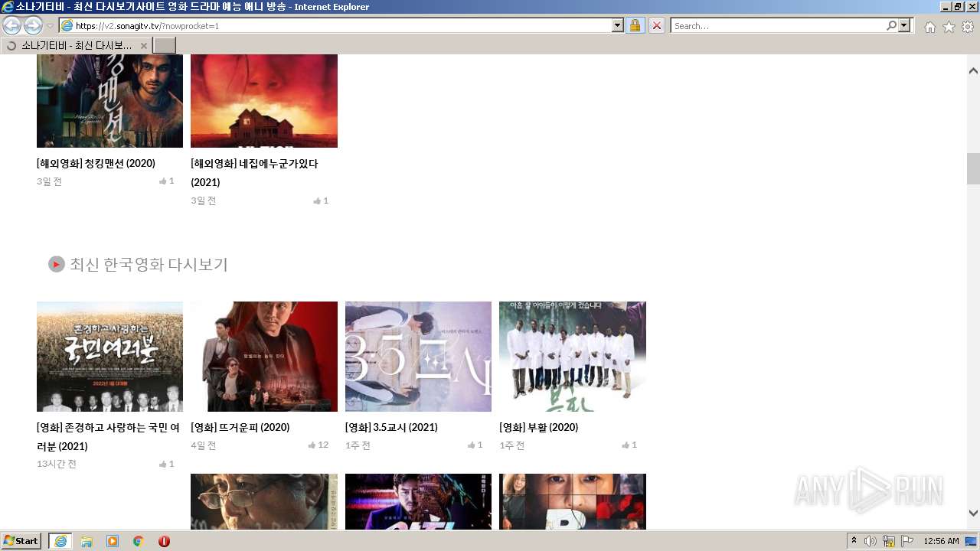Click the Action Center flag tray icon

[x=907, y=541]
